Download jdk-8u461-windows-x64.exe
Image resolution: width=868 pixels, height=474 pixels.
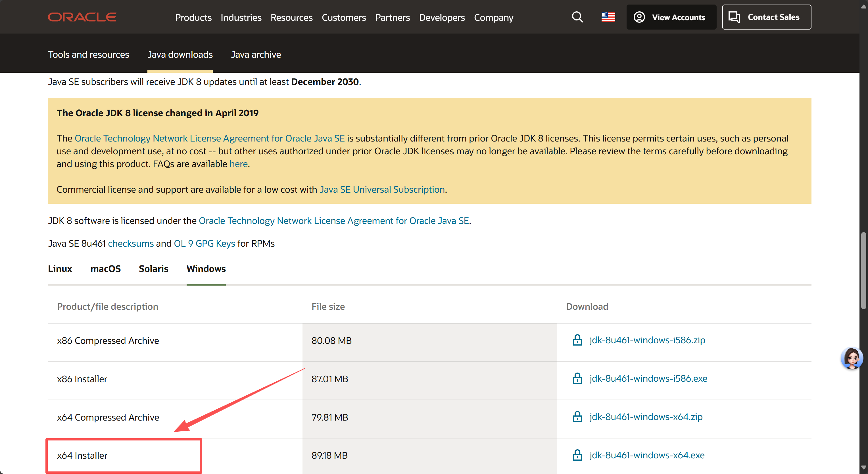pyautogui.click(x=647, y=456)
